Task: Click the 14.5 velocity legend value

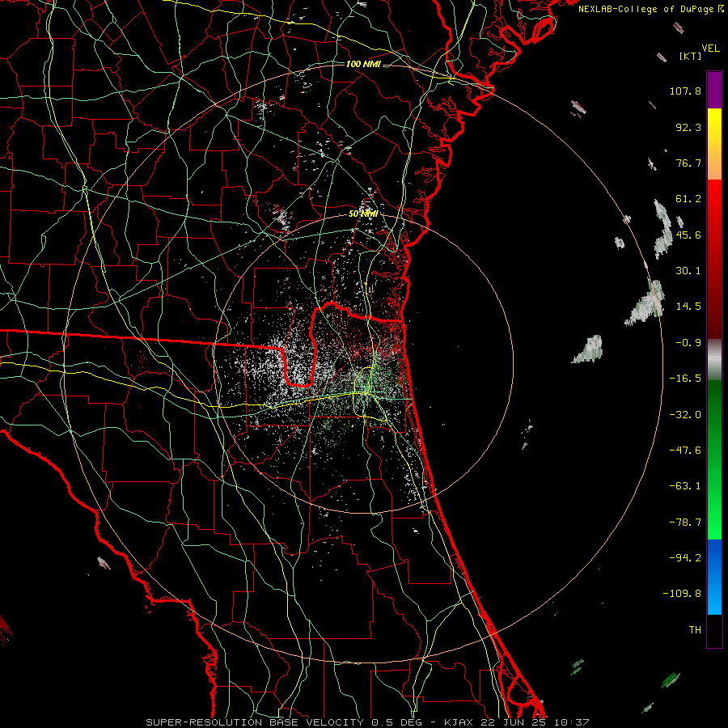Action: tap(688, 307)
